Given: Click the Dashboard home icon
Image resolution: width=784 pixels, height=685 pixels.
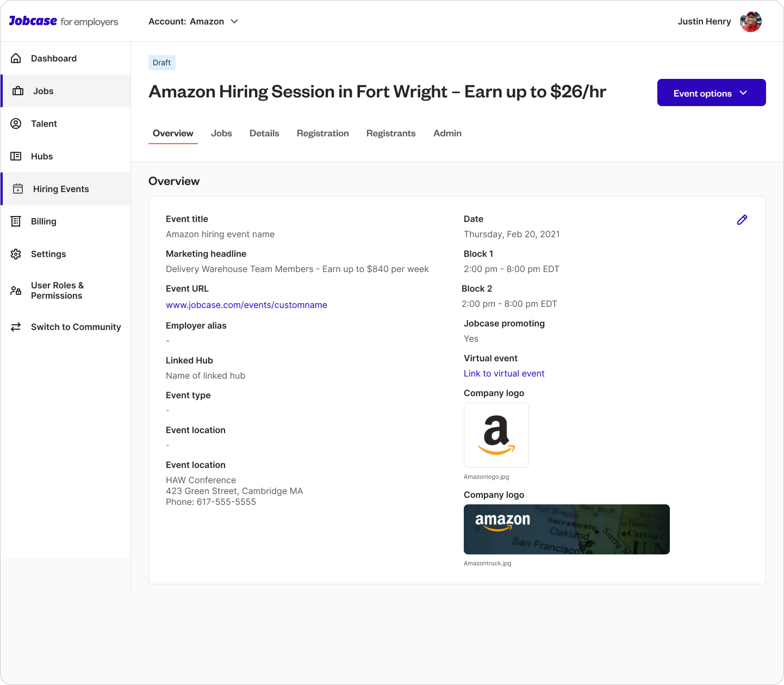Looking at the screenshot, I should (x=16, y=58).
